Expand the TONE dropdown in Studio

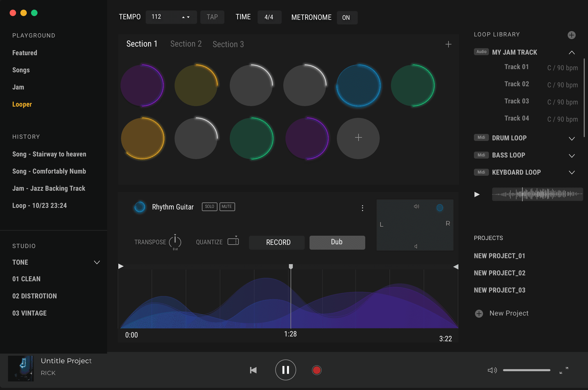(x=97, y=262)
